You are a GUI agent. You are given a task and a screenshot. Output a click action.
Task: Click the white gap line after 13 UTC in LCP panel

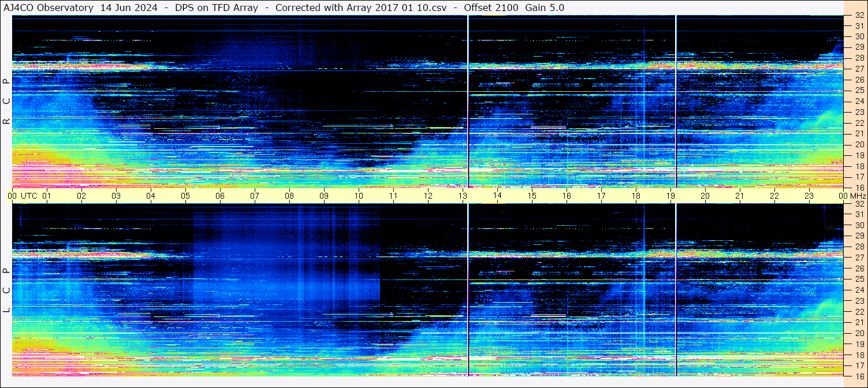[468, 290]
